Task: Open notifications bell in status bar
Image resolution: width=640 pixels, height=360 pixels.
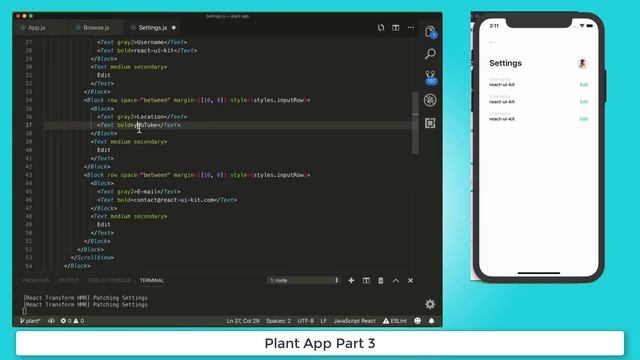Action: (x=431, y=321)
